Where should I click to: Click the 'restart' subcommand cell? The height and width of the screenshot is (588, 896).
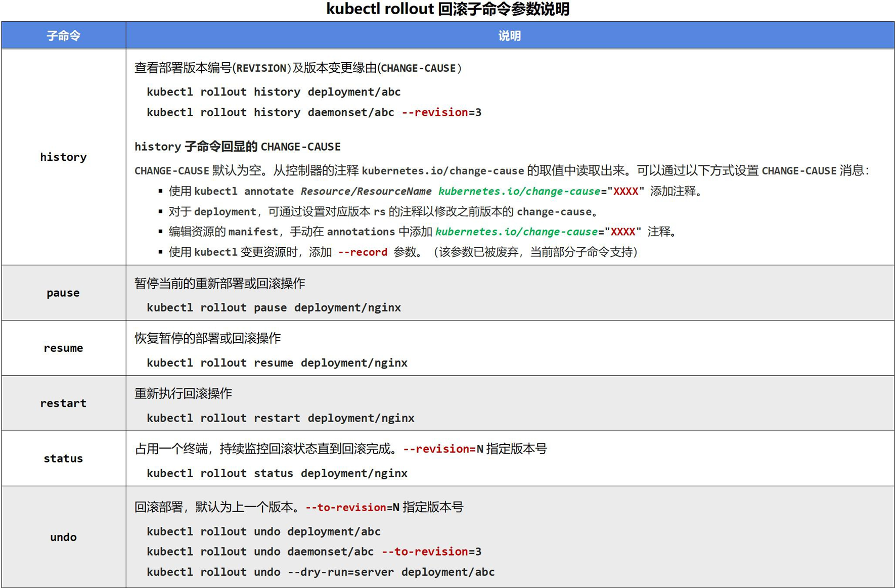[x=64, y=403]
